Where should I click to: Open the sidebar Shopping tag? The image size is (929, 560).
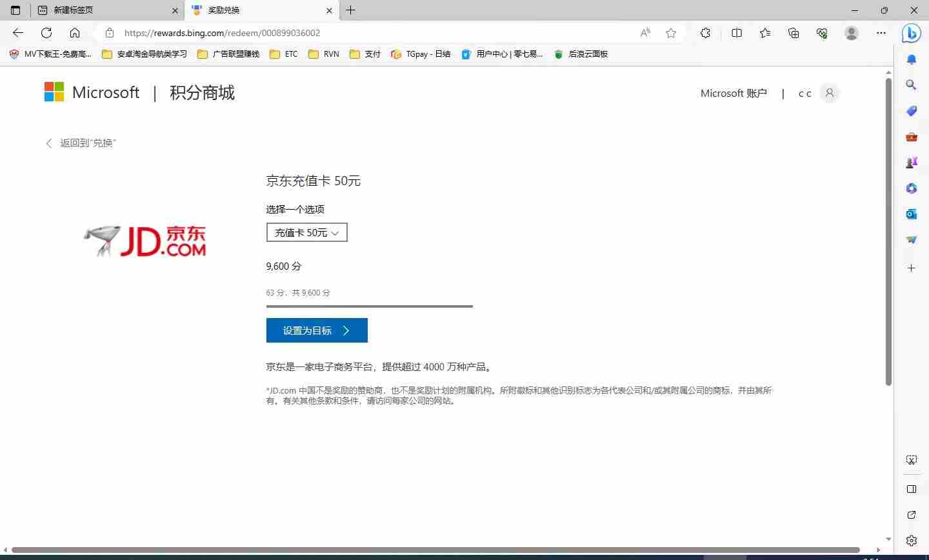coord(912,111)
